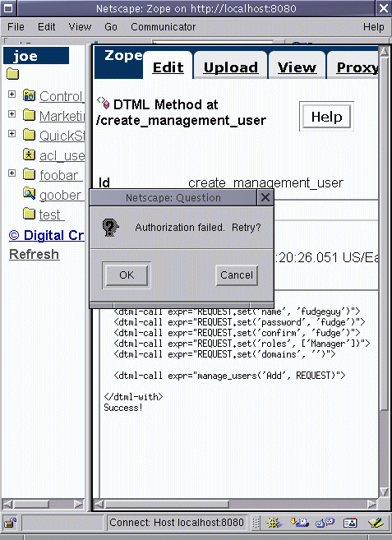This screenshot has height=540, width=392.
Task: Click the Zope logo text in header
Action: 123,55
